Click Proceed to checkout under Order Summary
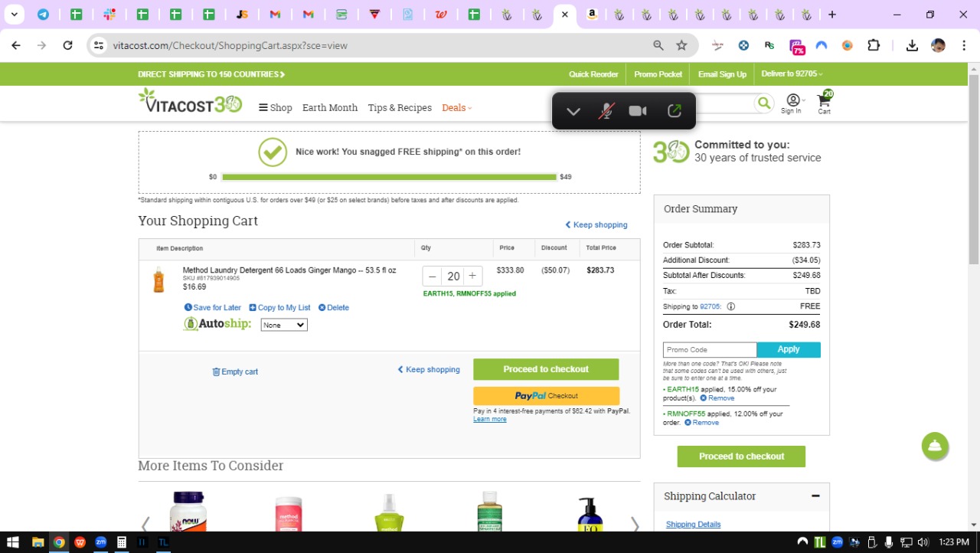 [x=741, y=456]
